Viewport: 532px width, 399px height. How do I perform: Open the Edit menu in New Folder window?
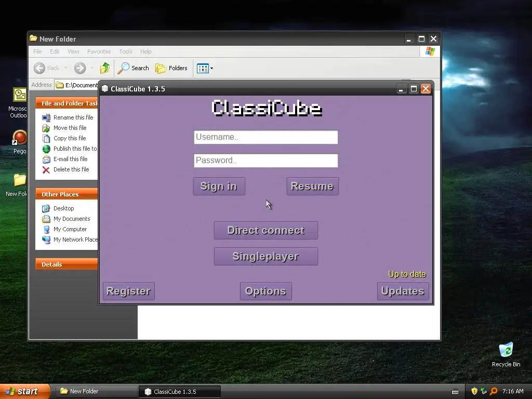click(x=54, y=51)
